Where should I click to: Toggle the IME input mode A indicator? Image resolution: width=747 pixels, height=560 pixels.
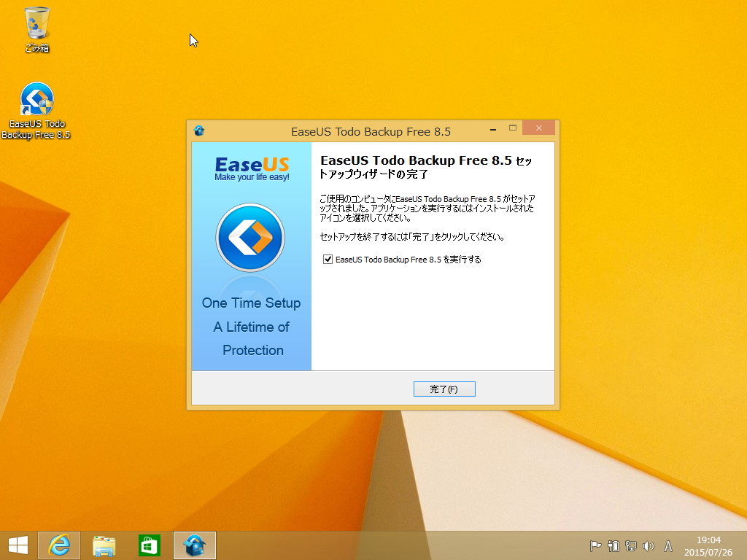(x=668, y=546)
